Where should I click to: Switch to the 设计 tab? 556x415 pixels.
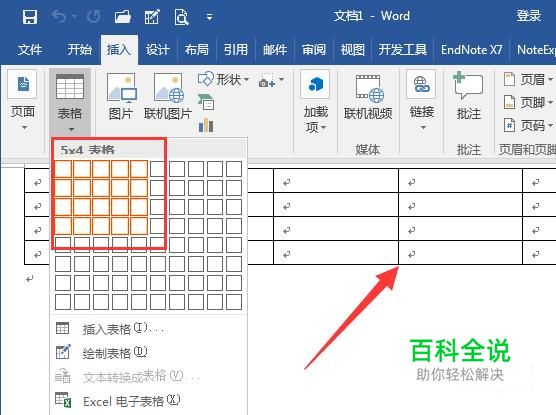point(157,50)
